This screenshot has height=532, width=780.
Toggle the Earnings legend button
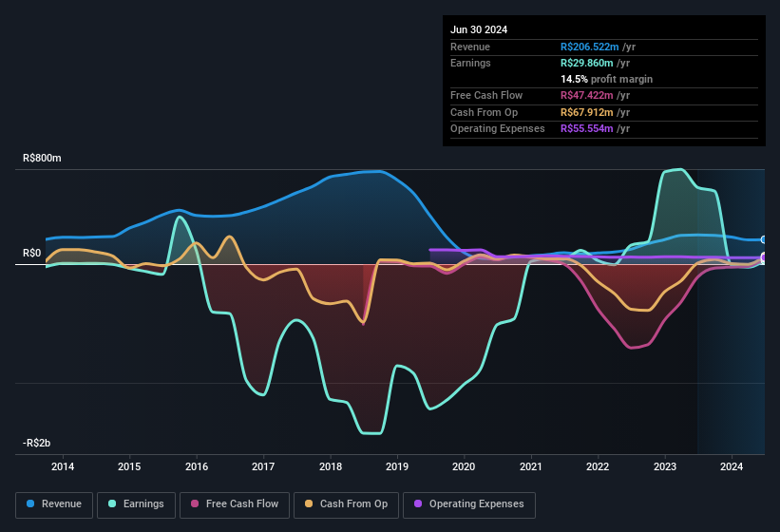pos(136,504)
